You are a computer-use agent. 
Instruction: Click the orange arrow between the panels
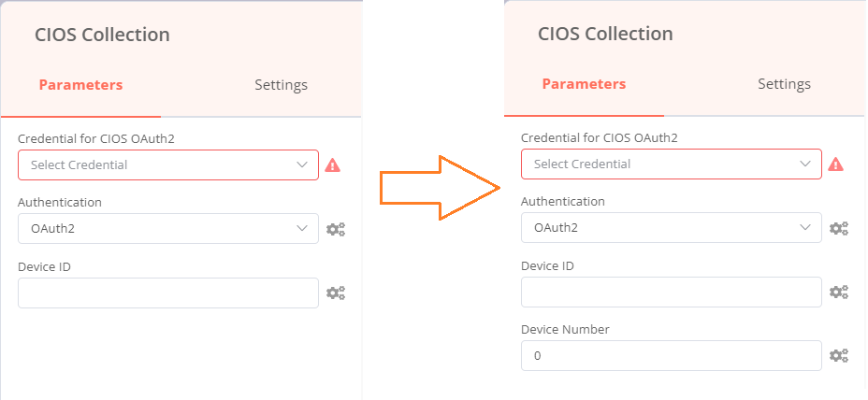click(441, 188)
